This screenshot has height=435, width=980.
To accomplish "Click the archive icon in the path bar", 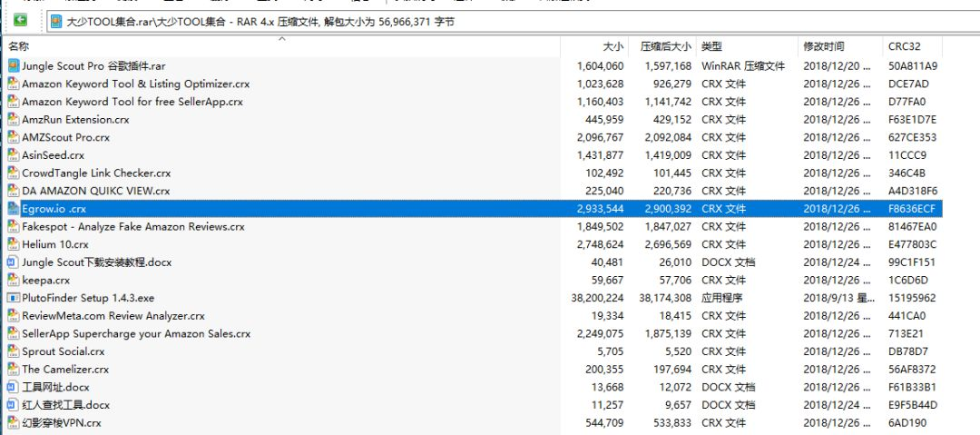I will [57, 22].
